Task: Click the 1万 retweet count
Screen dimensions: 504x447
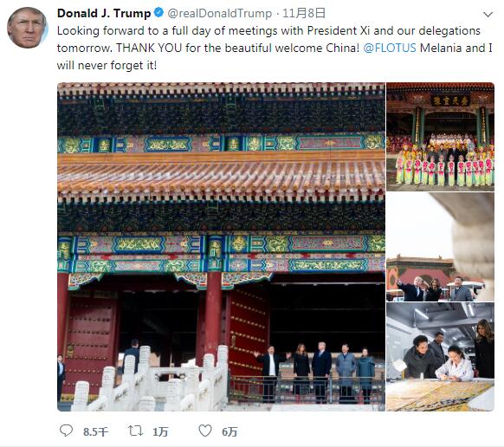Action: click(160, 431)
